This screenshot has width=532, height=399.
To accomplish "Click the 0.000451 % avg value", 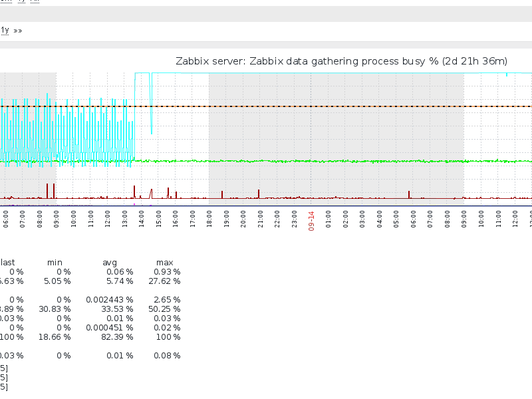I will click(110, 328).
